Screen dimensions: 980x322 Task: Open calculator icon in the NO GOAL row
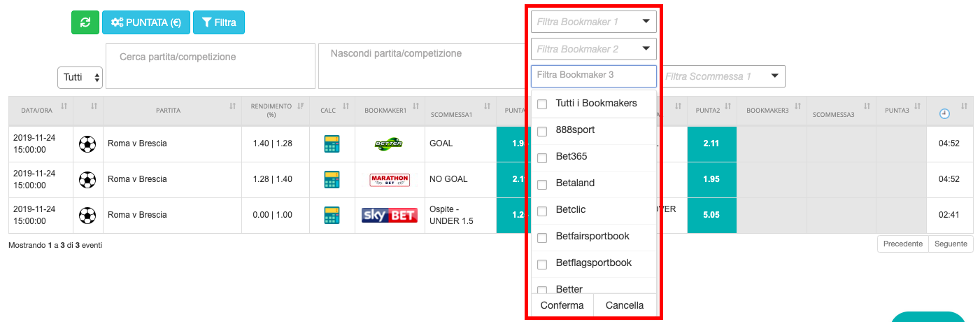click(332, 179)
